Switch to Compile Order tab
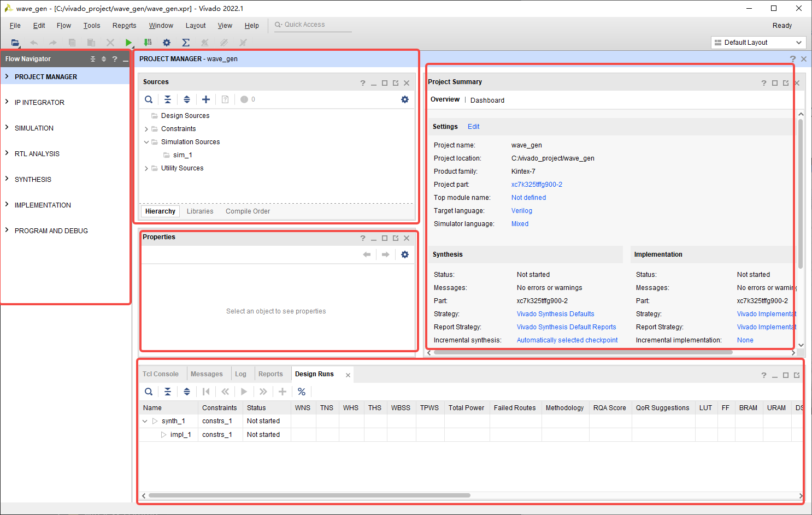Viewport: 812px width, 515px height. (248, 211)
